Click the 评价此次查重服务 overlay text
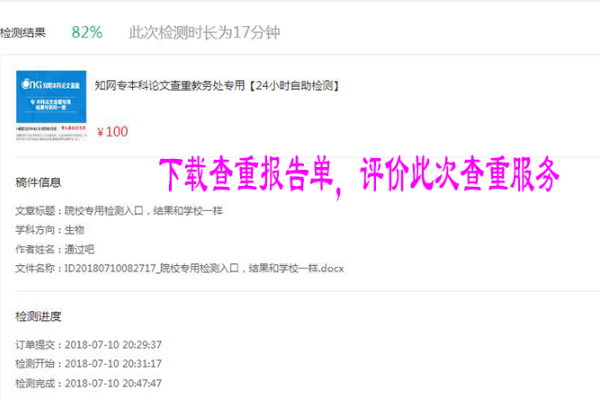This screenshot has width=600, height=400. (460, 175)
